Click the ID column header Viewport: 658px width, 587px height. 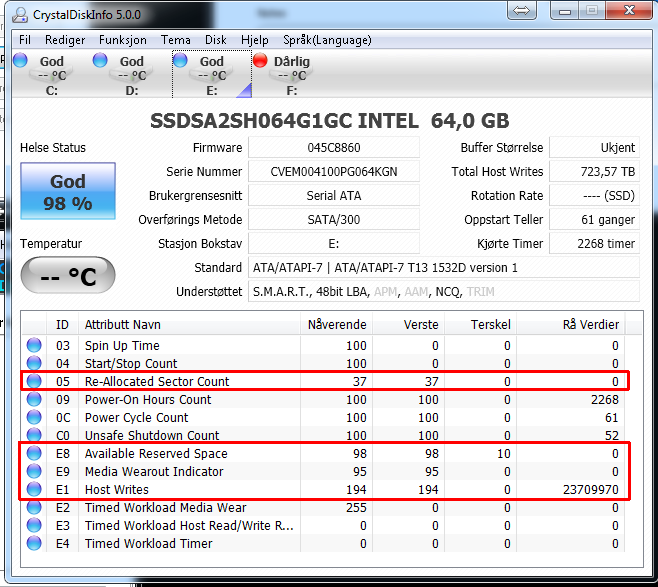pos(62,324)
